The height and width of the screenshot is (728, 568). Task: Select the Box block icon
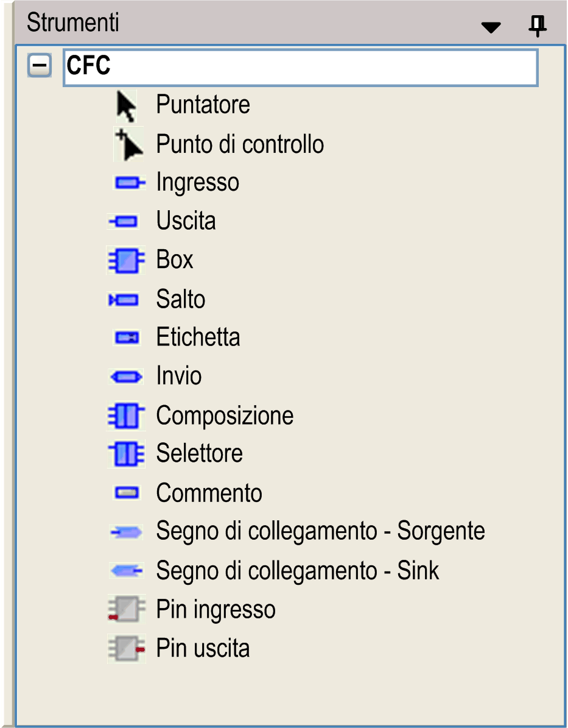[125, 261]
